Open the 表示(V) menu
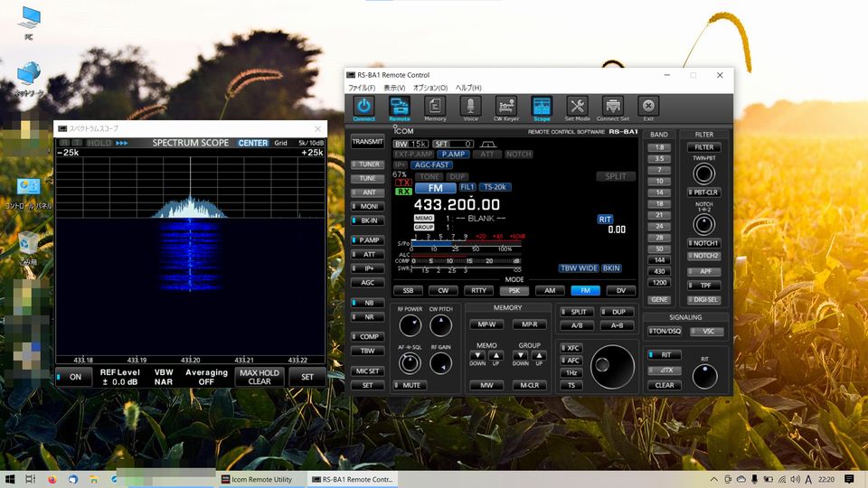 [x=394, y=88]
